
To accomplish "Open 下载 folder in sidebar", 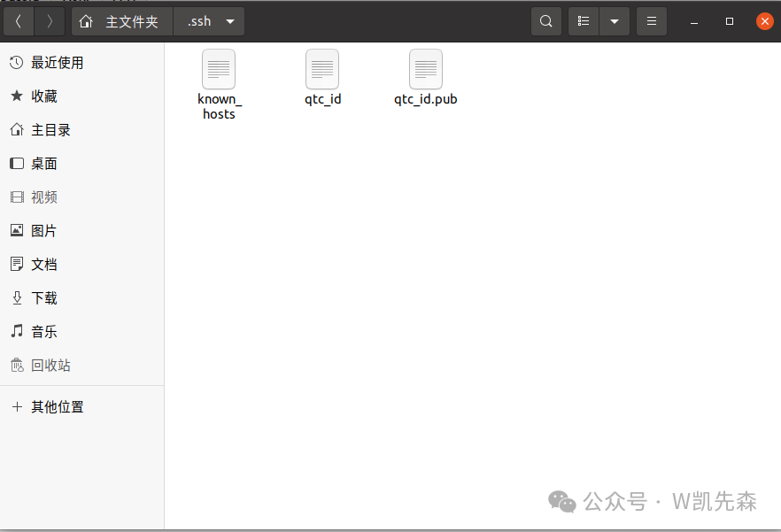I will 44,298.
